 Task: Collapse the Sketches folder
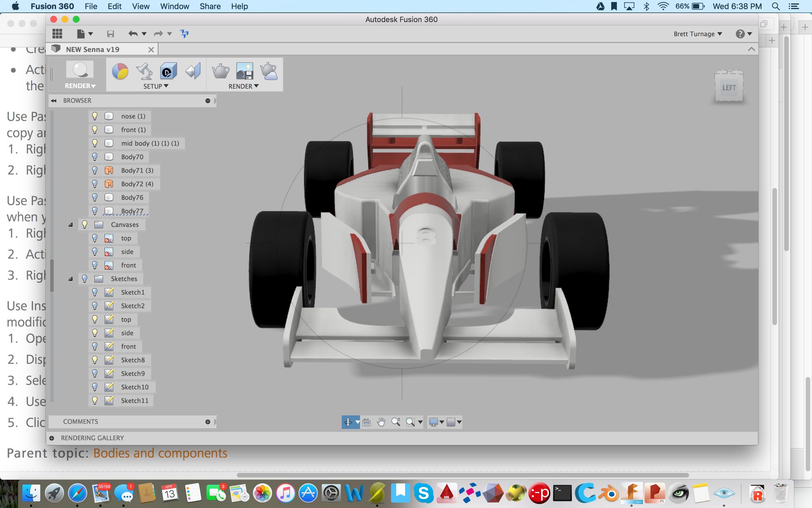[x=71, y=279]
